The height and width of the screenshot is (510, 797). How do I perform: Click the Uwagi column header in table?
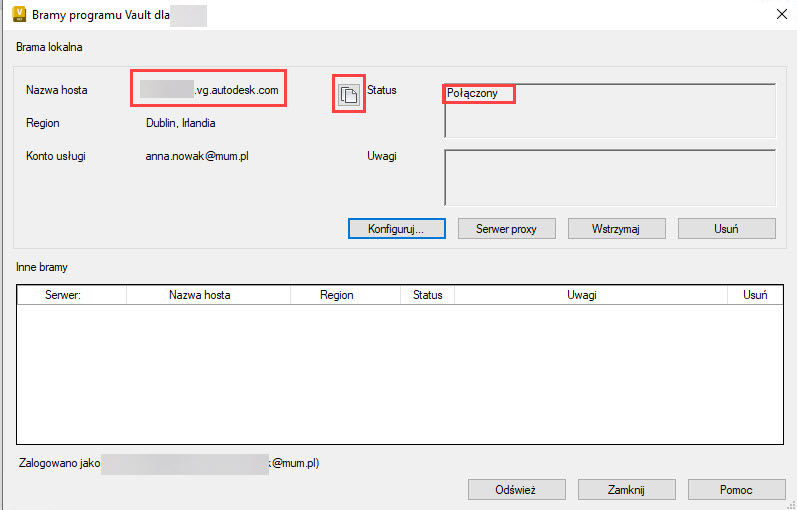tap(591, 295)
